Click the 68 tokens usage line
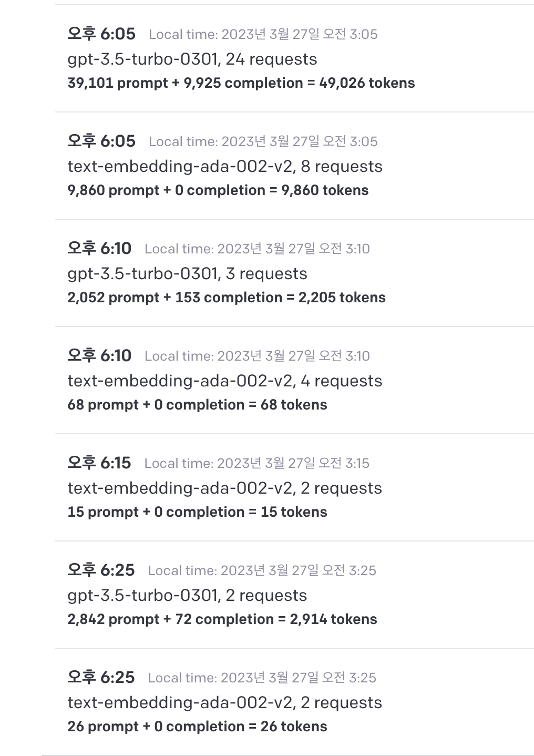The width and height of the screenshot is (534, 756). tap(197, 405)
